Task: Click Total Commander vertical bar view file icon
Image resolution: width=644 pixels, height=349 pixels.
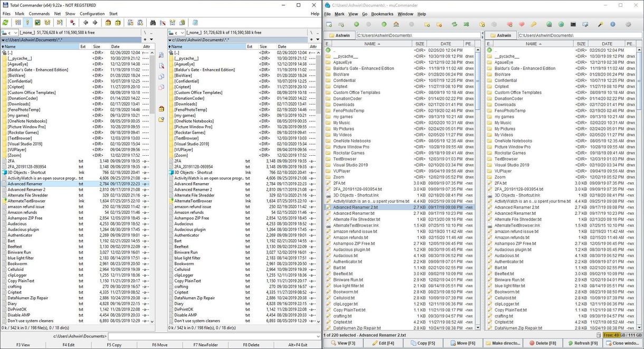Action: [162, 56]
